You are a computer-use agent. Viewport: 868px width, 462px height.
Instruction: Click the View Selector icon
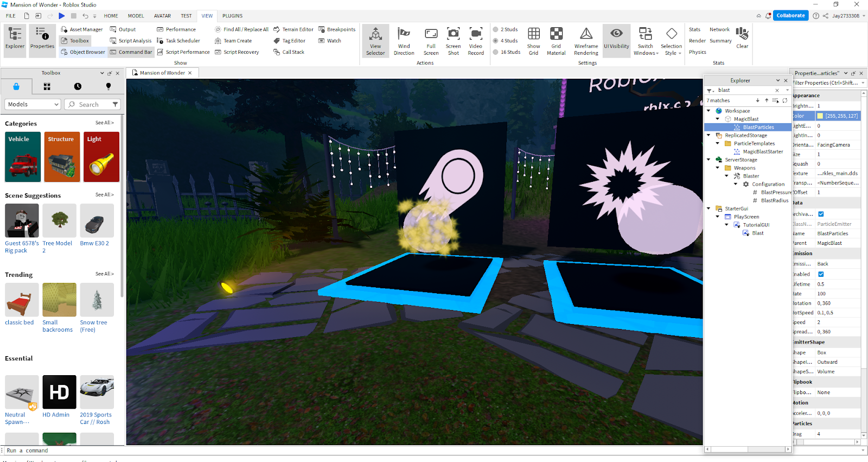pos(375,41)
